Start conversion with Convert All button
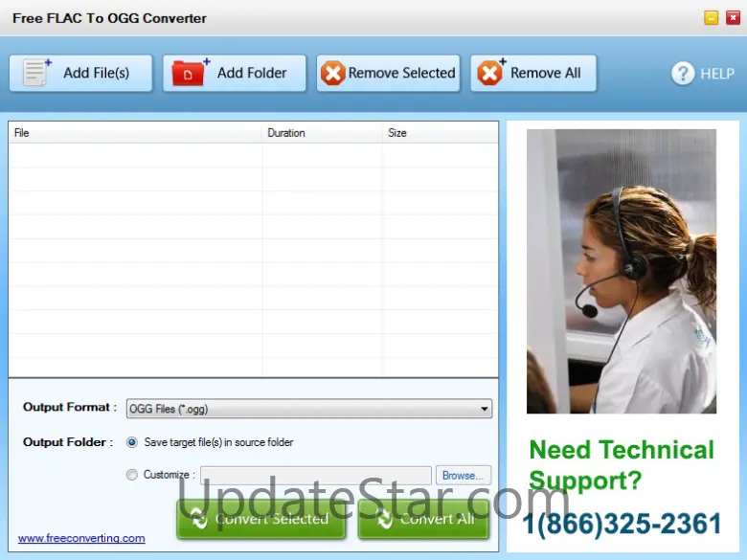Viewport: 747px width, 560px height. (x=423, y=519)
